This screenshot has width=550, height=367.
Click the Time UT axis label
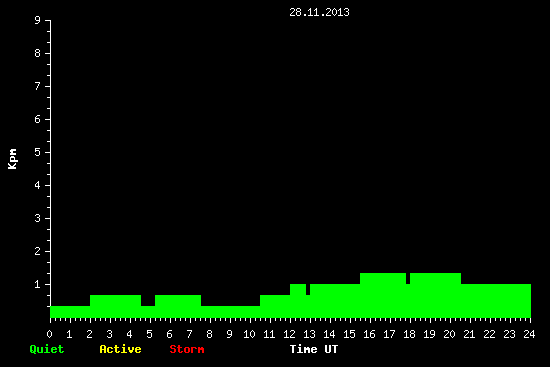point(314,349)
